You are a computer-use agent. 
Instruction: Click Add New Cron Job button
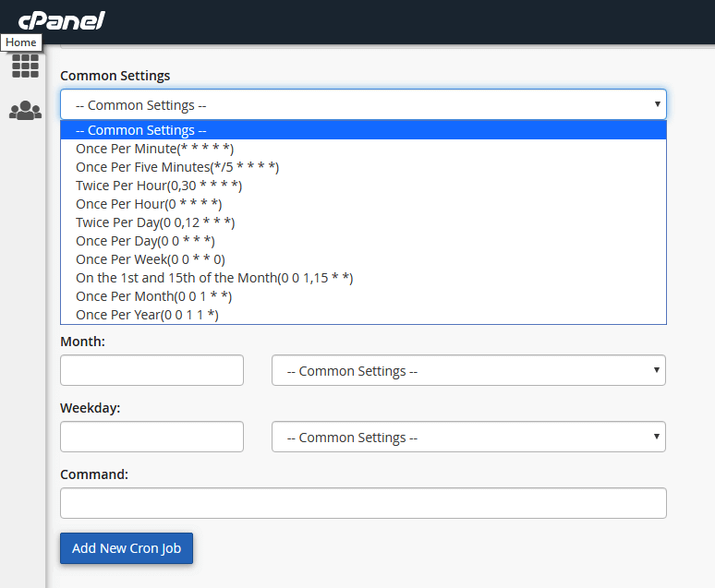[127, 548]
